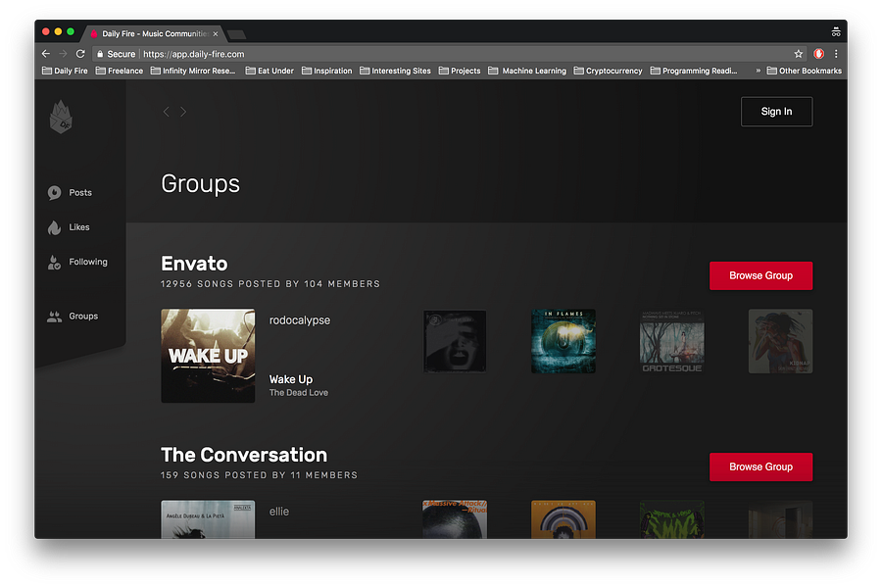Open Following from the sidebar

(77, 263)
